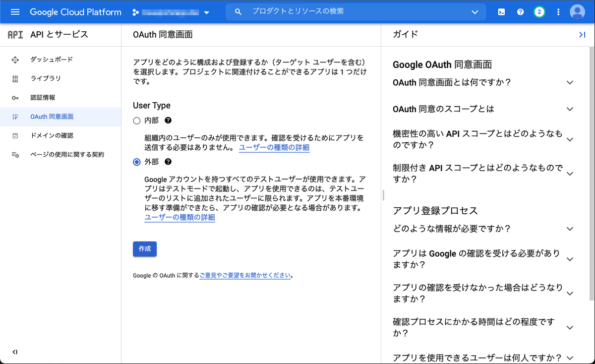Expand アプリを使用できるユーザーは何人 question
This screenshot has width=595, height=364.
[570, 358]
